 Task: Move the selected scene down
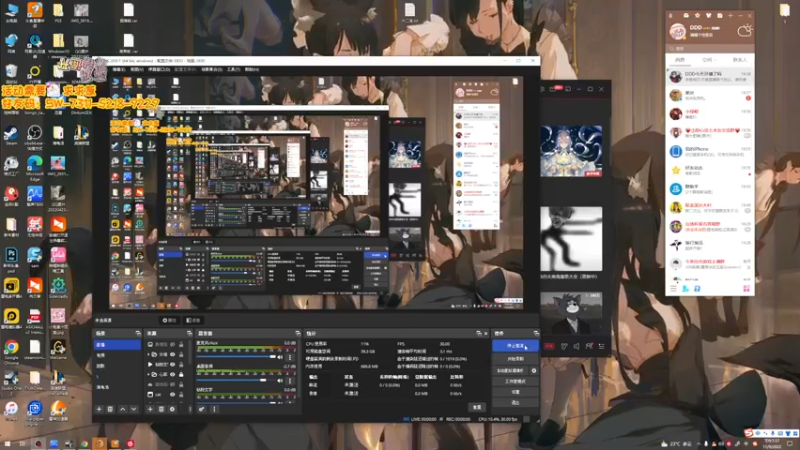tap(134, 409)
